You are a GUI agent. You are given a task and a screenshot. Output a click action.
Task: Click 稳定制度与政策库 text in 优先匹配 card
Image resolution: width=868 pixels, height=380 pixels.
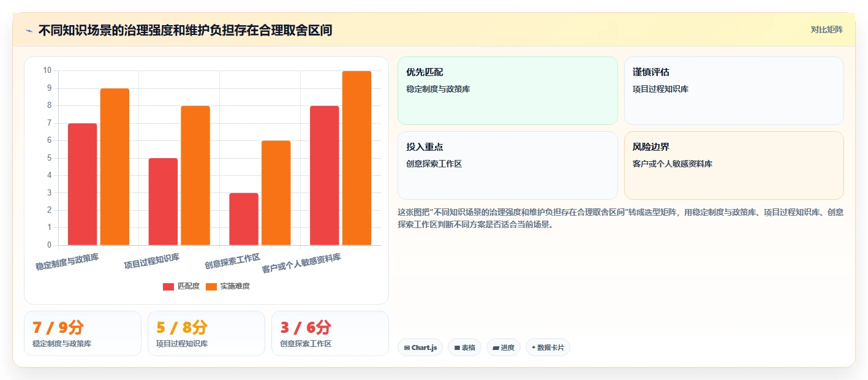(x=438, y=89)
